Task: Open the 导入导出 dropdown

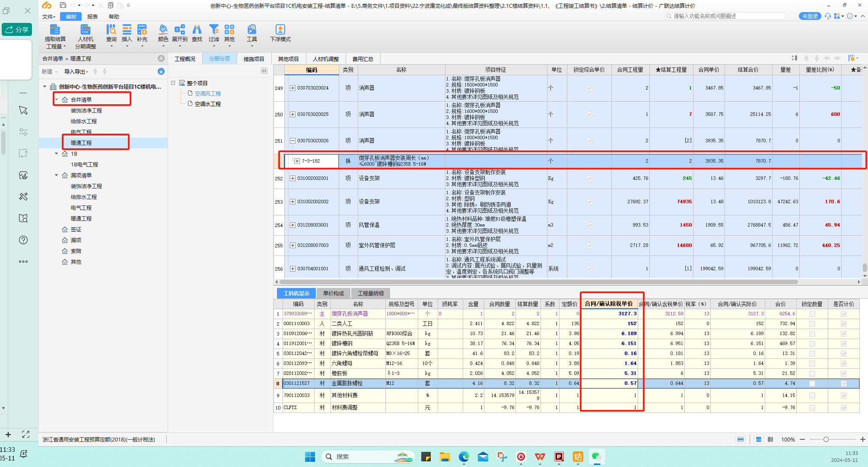Action: click(76, 71)
